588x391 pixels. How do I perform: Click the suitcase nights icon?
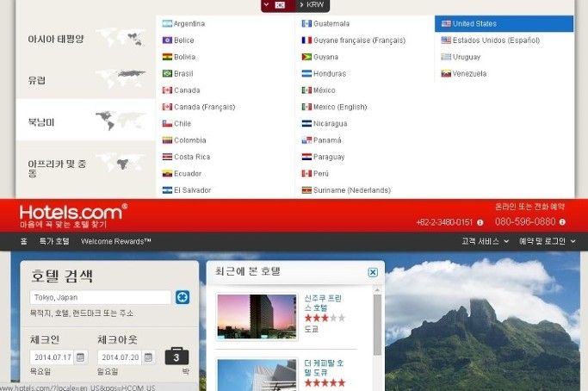[x=176, y=356]
